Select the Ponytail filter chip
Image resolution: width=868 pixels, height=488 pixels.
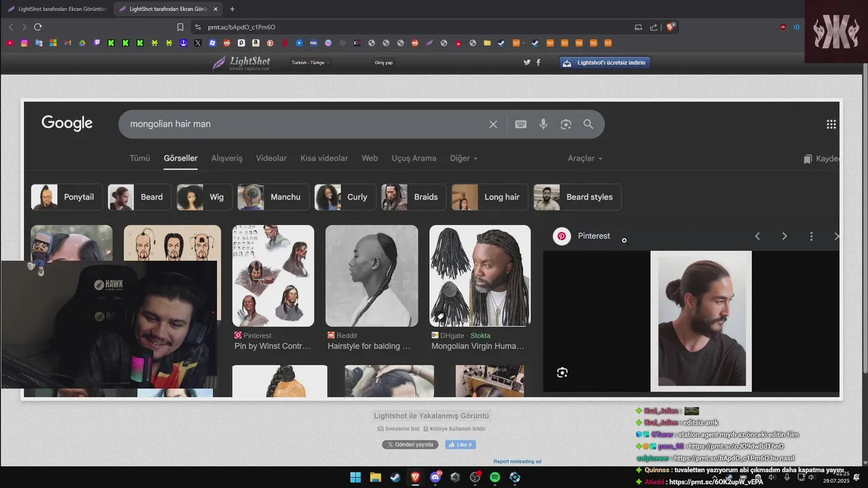coord(67,197)
